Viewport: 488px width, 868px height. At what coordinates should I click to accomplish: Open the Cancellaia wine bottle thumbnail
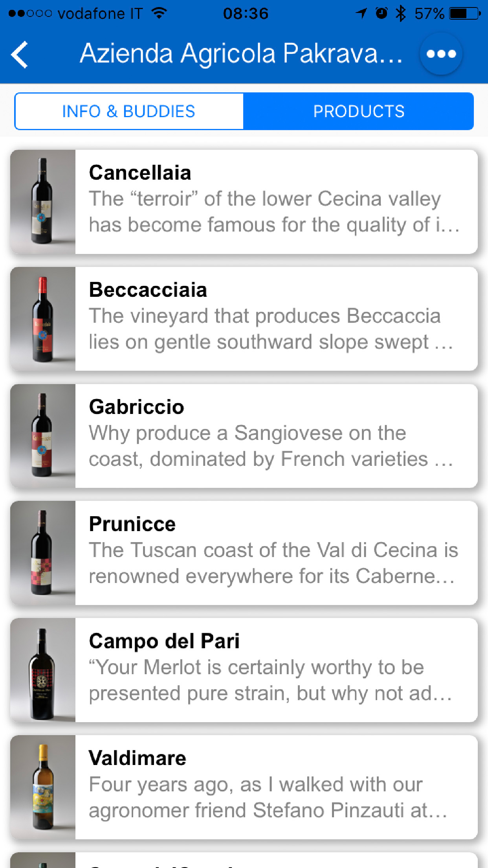pyautogui.click(x=43, y=202)
